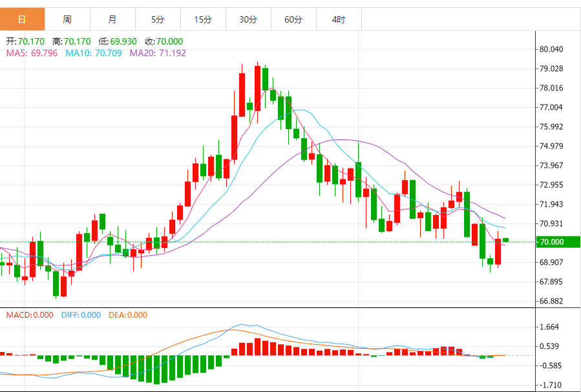Click the 67.895 price axis label
The image size is (581, 392).
pyautogui.click(x=551, y=282)
